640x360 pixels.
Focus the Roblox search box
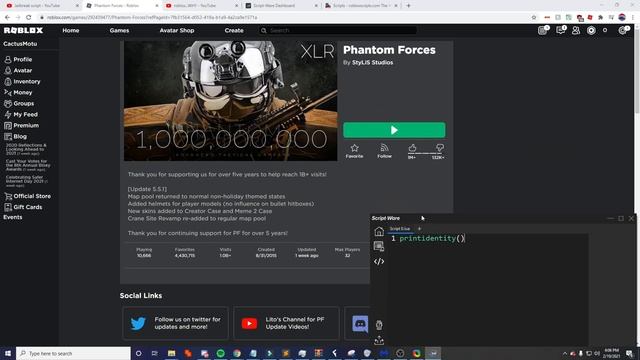pyautogui.click(x=338, y=31)
